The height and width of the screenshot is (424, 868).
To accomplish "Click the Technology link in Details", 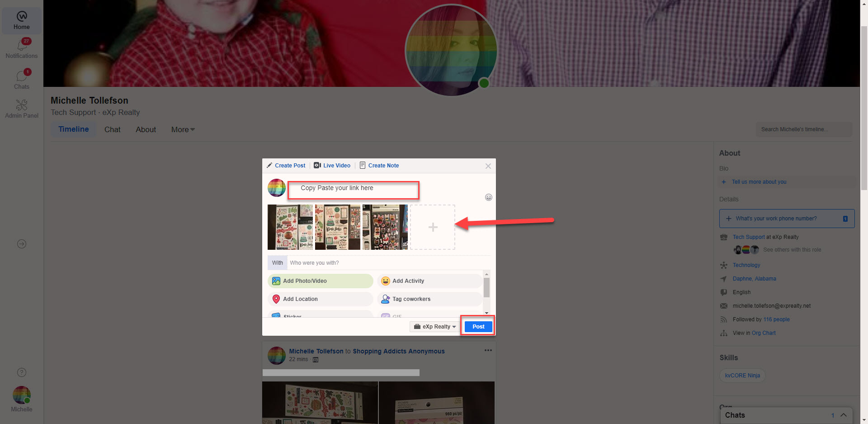I will (x=746, y=265).
